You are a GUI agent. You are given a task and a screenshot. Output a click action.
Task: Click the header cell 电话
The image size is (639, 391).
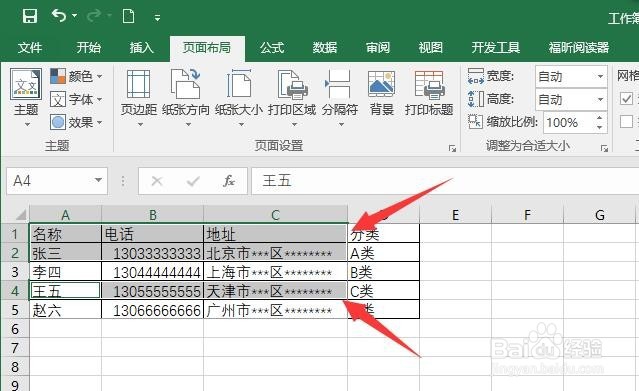(x=152, y=234)
